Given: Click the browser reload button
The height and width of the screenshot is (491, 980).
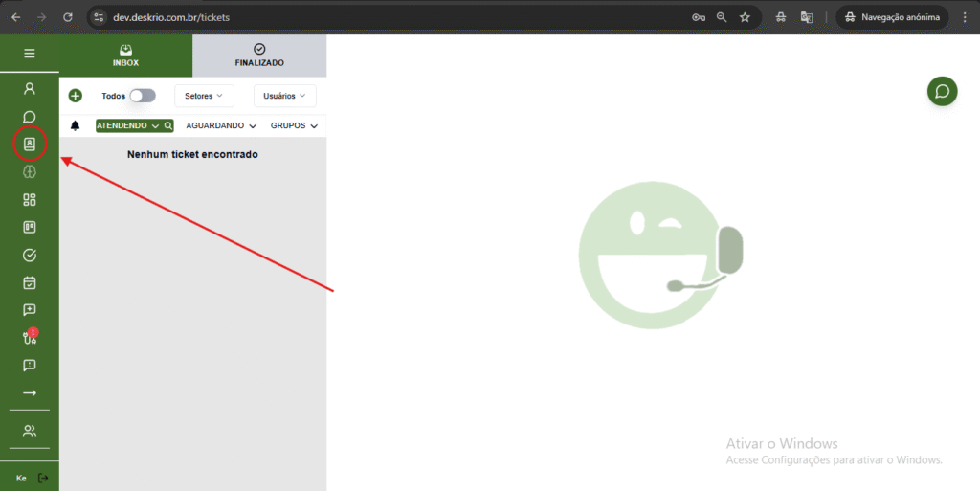Looking at the screenshot, I should tap(67, 17).
